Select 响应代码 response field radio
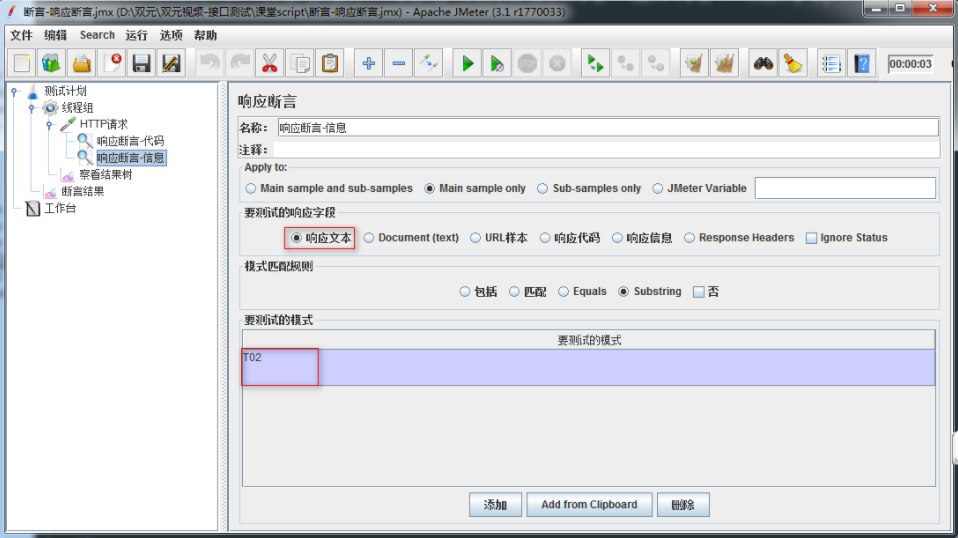The width and height of the screenshot is (958, 538). 545,238
